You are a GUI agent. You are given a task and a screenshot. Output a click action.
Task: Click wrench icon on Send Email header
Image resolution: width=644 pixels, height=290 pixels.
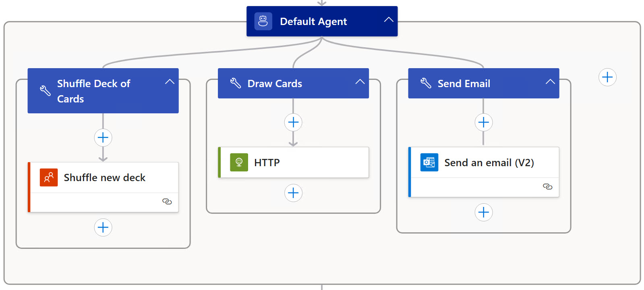(x=426, y=83)
